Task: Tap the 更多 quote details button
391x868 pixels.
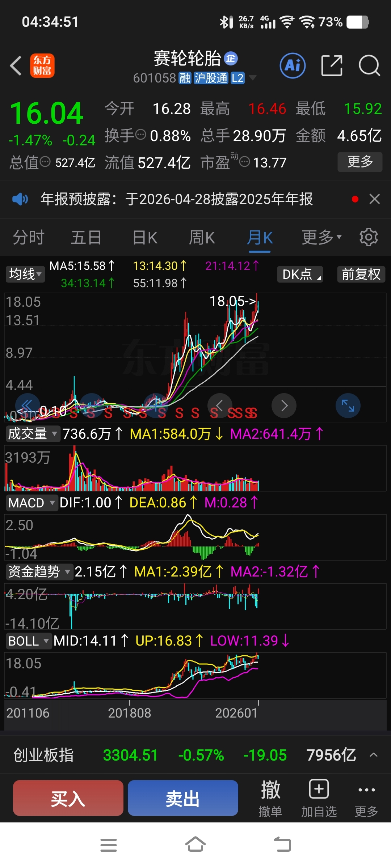Action: pyautogui.click(x=360, y=162)
